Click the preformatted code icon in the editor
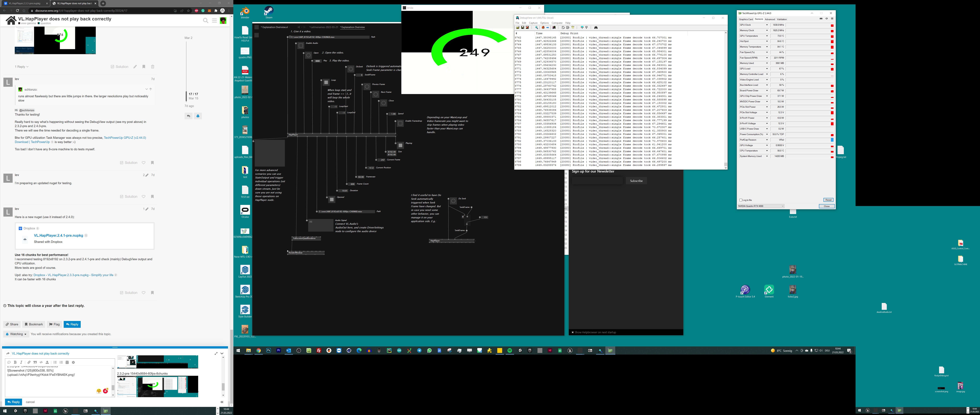Viewport: 980px width, 415px height. (x=41, y=362)
